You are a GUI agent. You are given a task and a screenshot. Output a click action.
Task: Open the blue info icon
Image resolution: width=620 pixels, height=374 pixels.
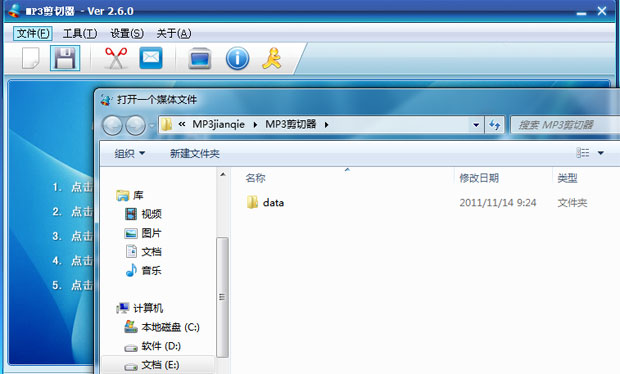[x=237, y=59]
